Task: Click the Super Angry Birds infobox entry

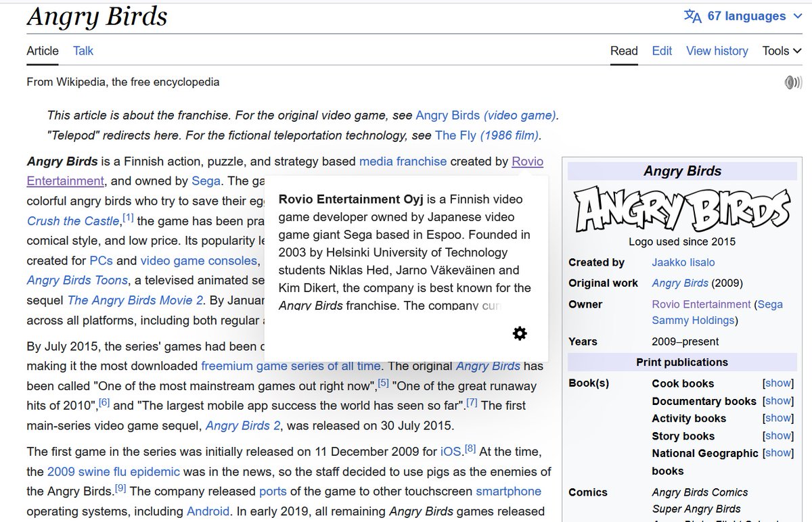Action: pos(696,508)
